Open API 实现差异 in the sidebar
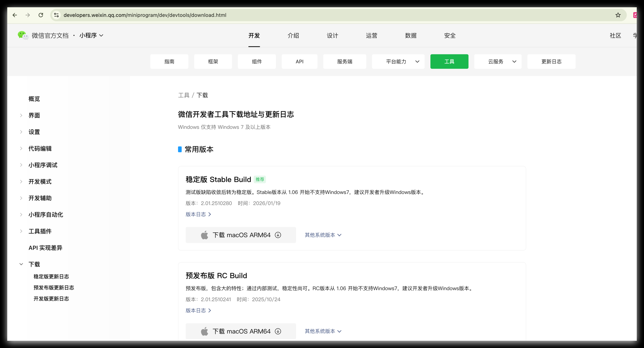644x348 pixels. (x=46, y=248)
